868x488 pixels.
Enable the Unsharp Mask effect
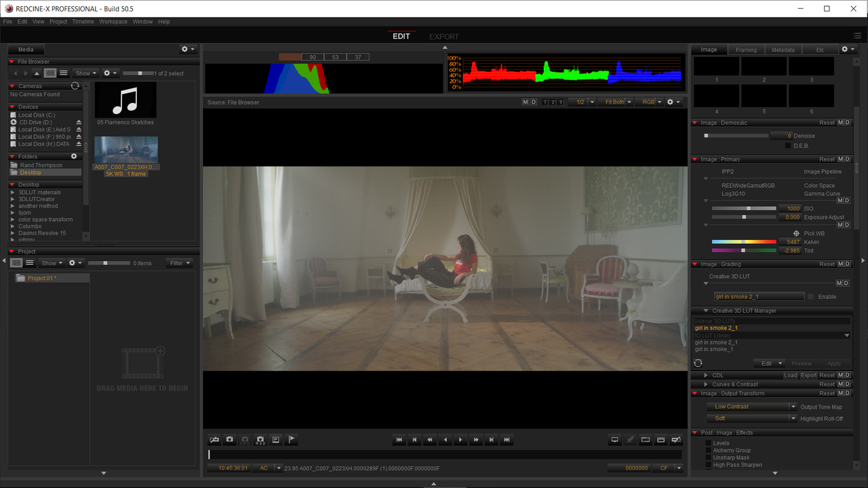[709, 458]
